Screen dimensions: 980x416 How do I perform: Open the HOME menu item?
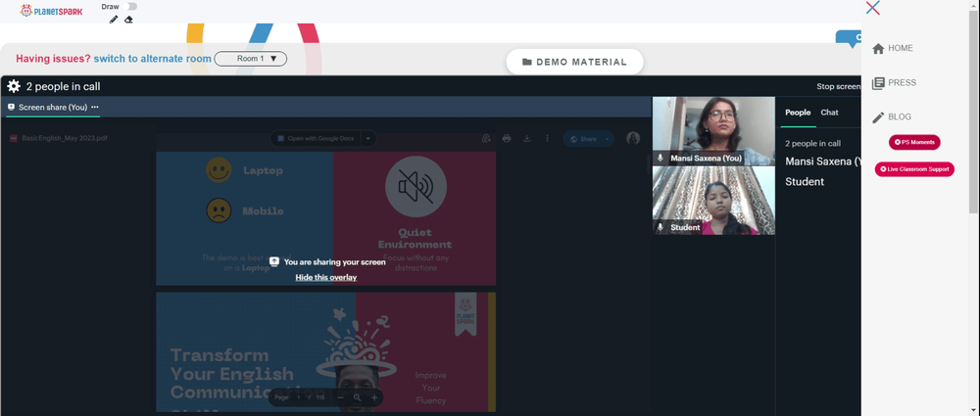point(893,48)
